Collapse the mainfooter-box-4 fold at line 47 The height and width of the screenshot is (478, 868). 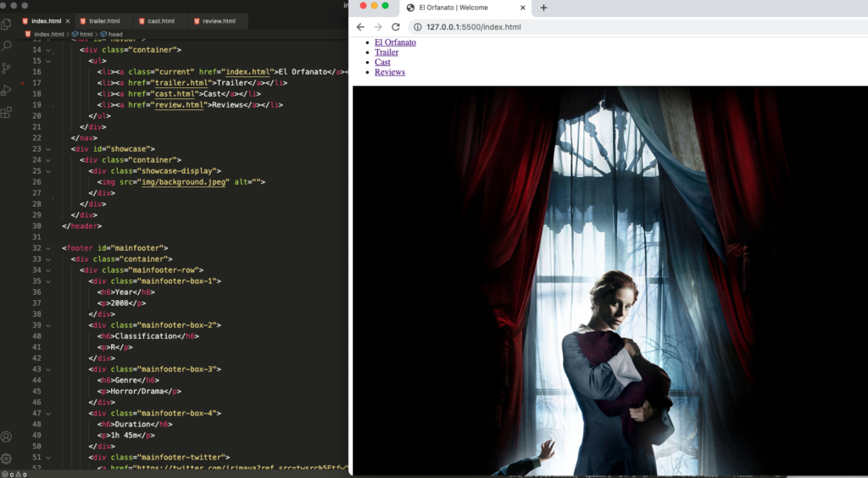coord(48,414)
